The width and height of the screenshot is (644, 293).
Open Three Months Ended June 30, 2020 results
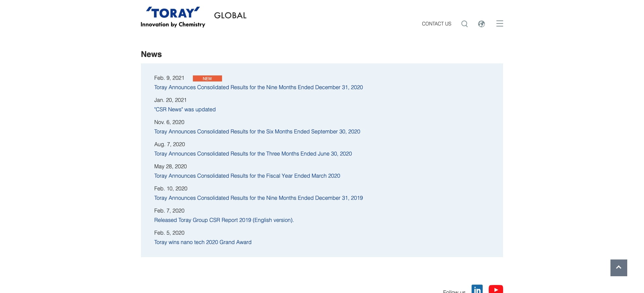pyautogui.click(x=253, y=154)
